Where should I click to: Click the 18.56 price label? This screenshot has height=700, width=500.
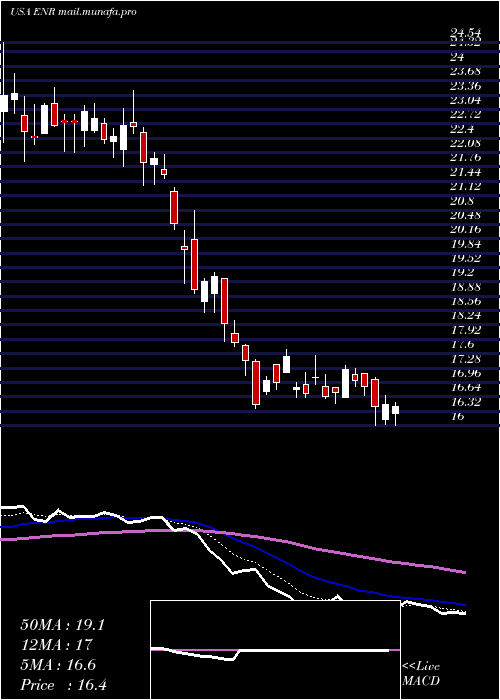465,301
